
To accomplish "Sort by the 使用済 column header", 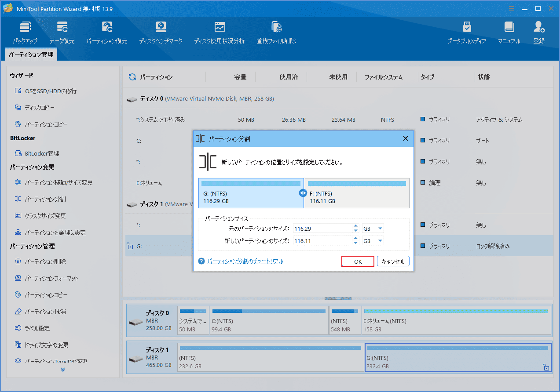I will [x=289, y=77].
